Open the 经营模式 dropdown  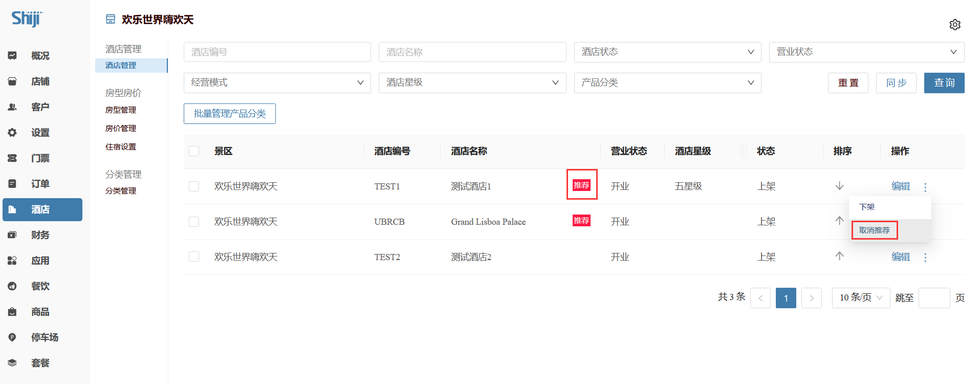(277, 83)
